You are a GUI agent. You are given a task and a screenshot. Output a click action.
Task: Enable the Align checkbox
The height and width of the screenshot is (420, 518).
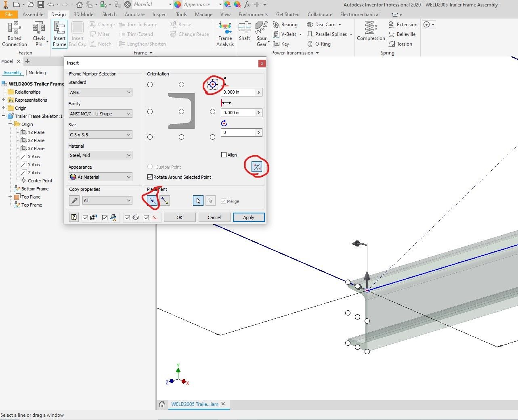tap(224, 155)
